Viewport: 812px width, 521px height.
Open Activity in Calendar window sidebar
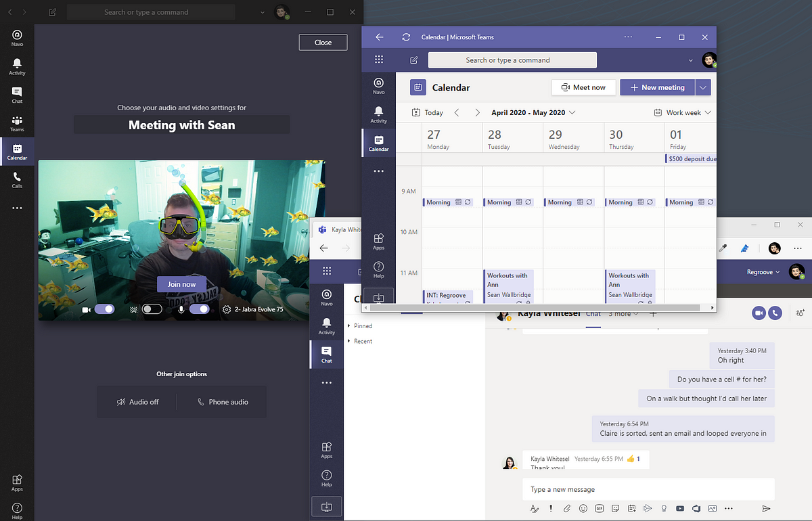click(379, 114)
